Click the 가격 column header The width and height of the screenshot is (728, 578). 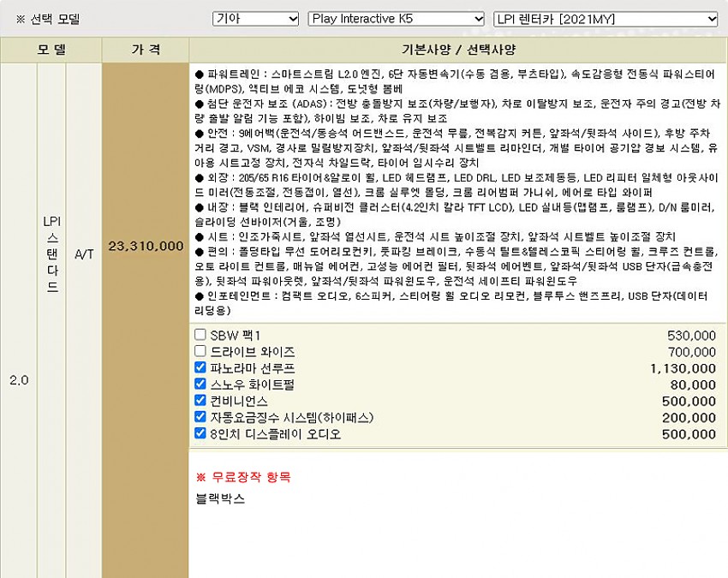point(145,50)
